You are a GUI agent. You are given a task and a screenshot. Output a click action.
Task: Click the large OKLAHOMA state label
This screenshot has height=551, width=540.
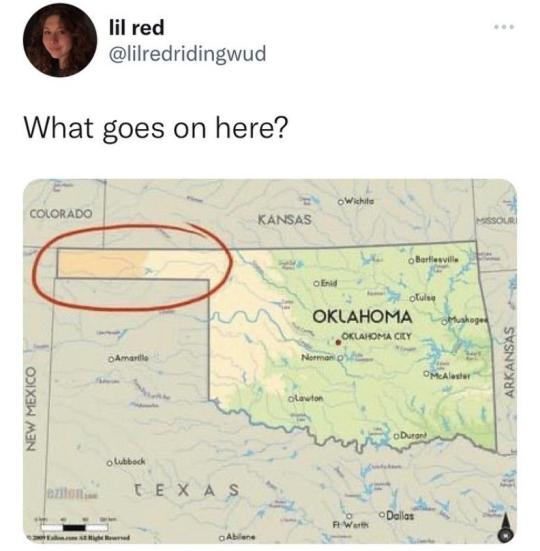[x=362, y=317]
